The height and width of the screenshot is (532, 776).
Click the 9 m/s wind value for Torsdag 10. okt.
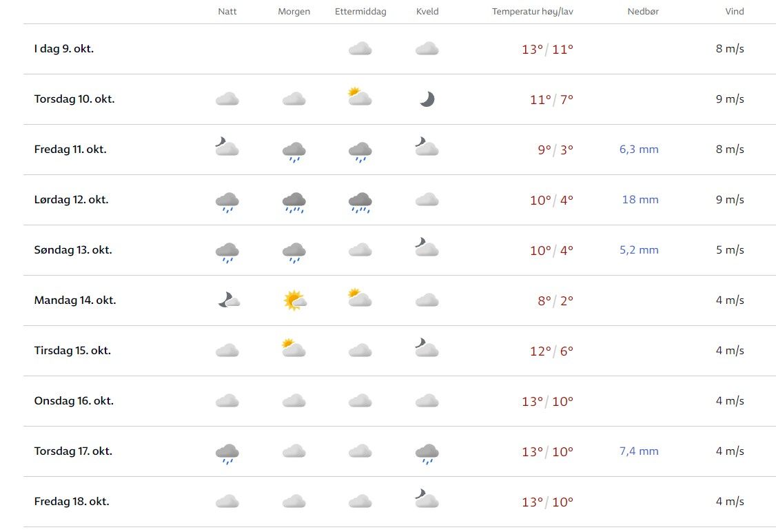pyautogui.click(x=730, y=99)
